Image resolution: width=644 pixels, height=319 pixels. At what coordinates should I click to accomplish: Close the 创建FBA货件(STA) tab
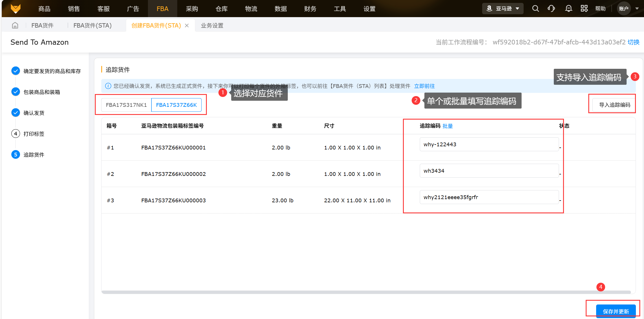187,26
